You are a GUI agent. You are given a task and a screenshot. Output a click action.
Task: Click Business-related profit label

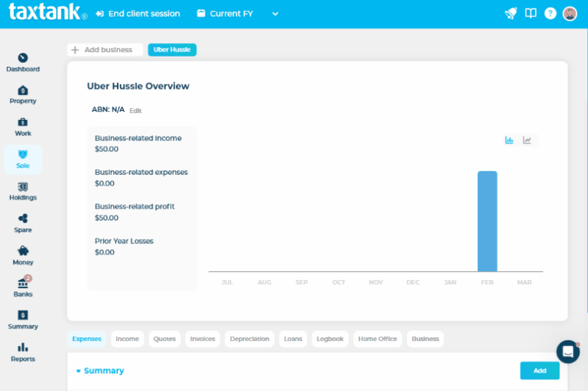(135, 207)
